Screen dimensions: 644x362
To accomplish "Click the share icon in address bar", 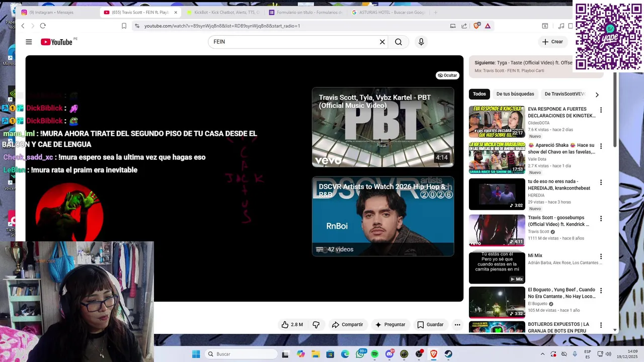I will coord(464,26).
